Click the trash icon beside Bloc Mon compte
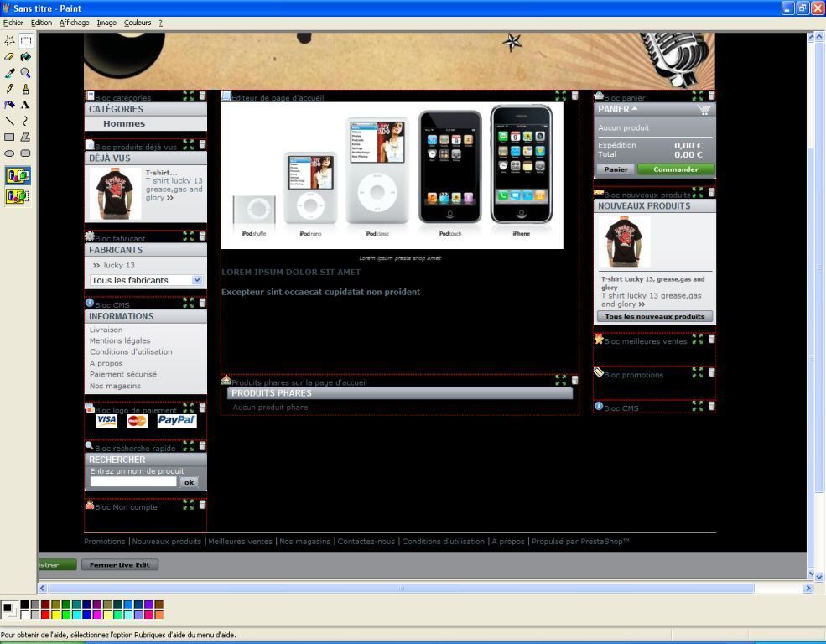 pyautogui.click(x=202, y=505)
